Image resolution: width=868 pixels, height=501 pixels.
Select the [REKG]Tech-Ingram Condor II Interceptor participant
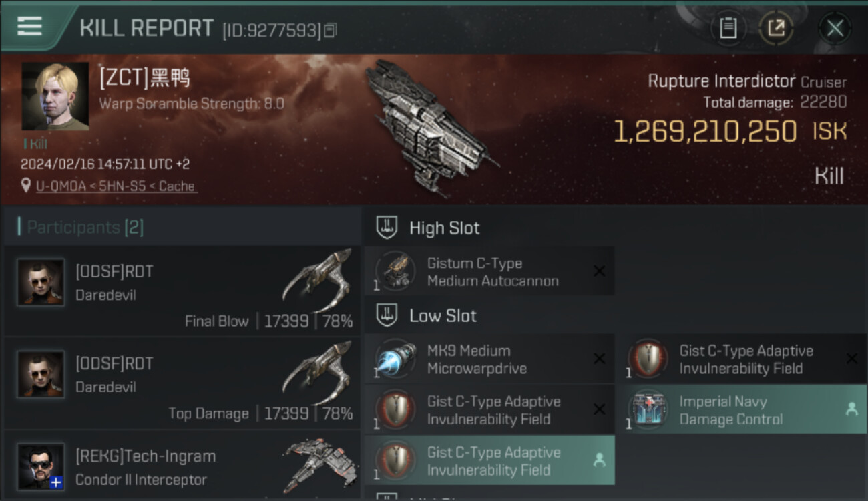point(182,466)
